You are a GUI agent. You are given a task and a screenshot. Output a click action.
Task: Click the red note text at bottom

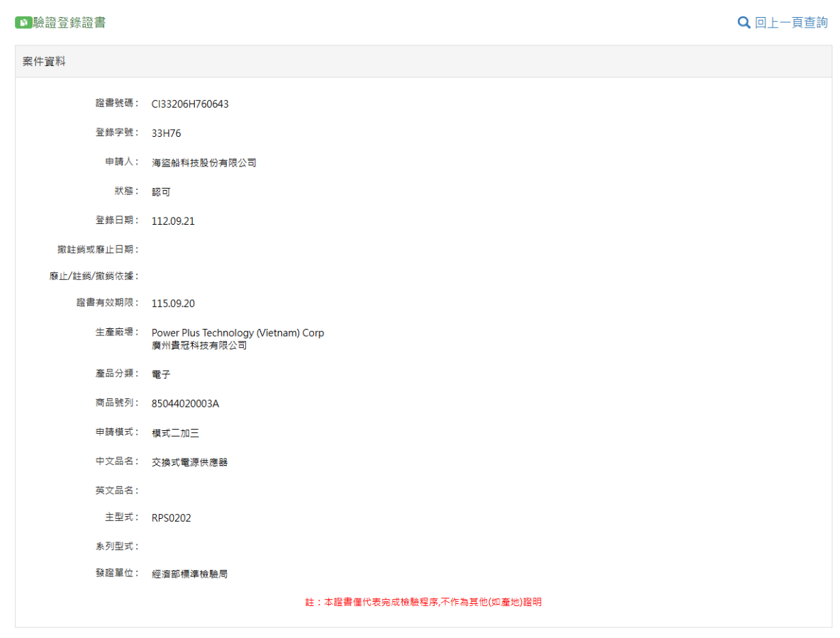(423, 602)
